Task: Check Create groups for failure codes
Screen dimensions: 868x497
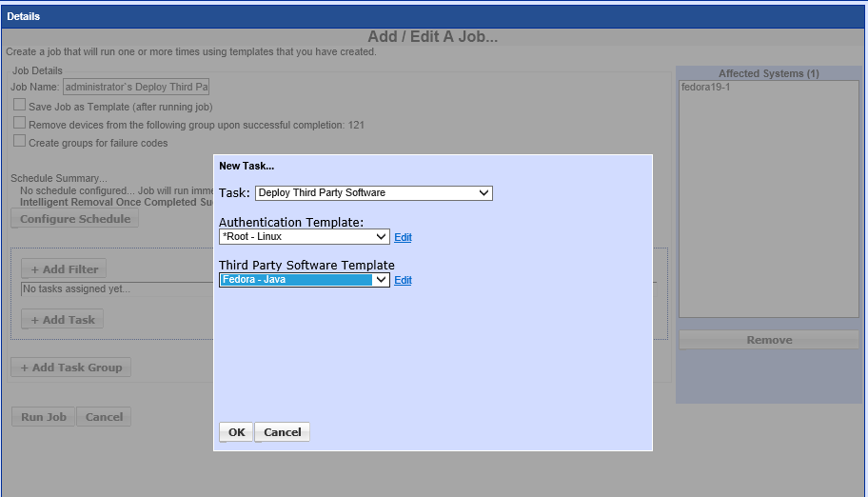Action: coord(19,142)
